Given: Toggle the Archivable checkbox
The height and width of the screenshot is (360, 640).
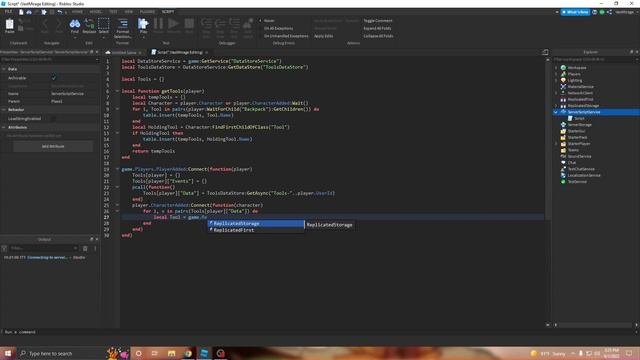Looking at the screenshot, I should (x=53, y=78).
